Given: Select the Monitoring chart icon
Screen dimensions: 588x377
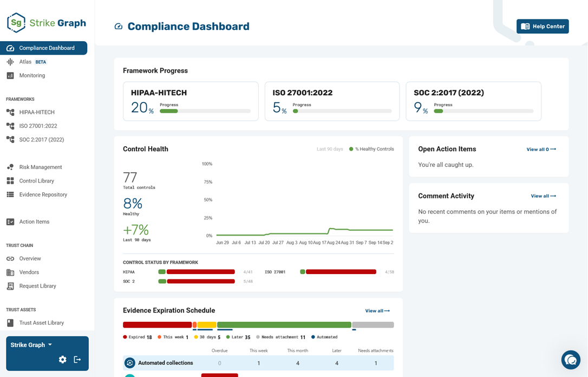Looking at the screenshot, I should 10,75.
